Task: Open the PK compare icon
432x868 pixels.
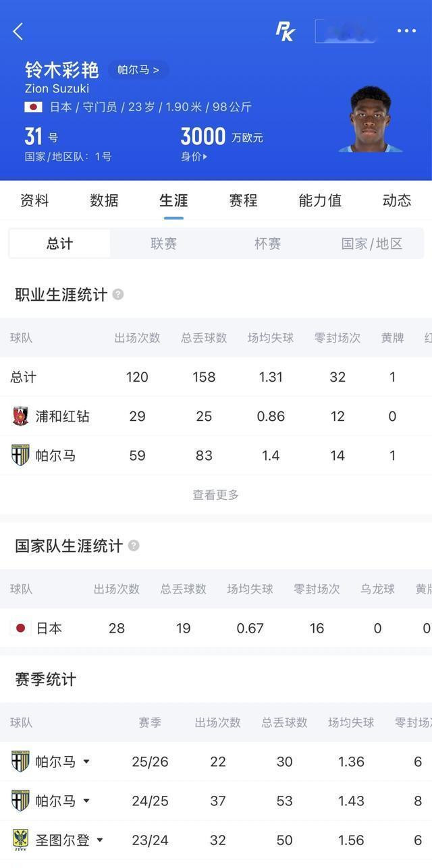Action: point(286,31)
